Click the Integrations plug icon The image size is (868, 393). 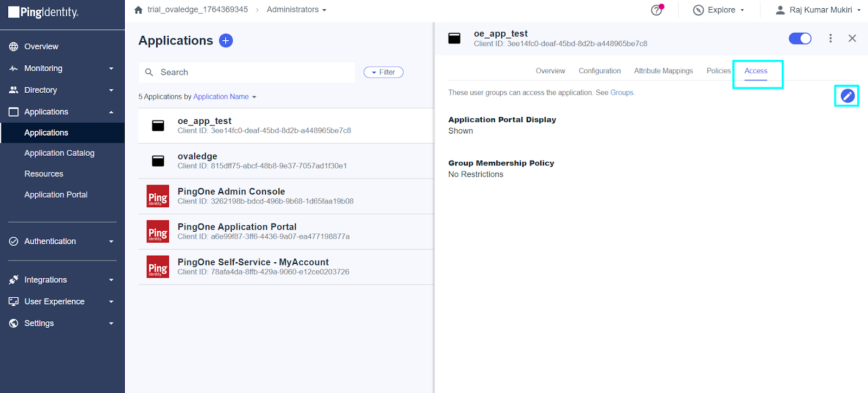pyautogui.click(x=14, y=280)
